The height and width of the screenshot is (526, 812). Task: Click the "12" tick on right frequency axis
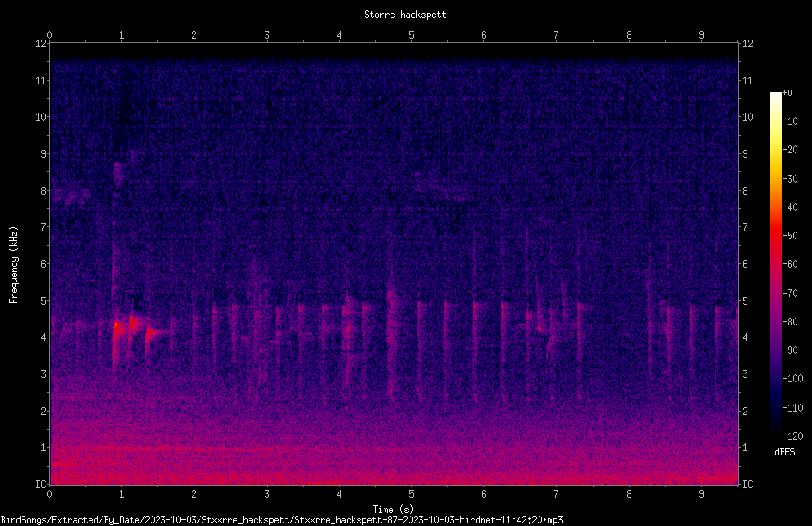[747, 44]
